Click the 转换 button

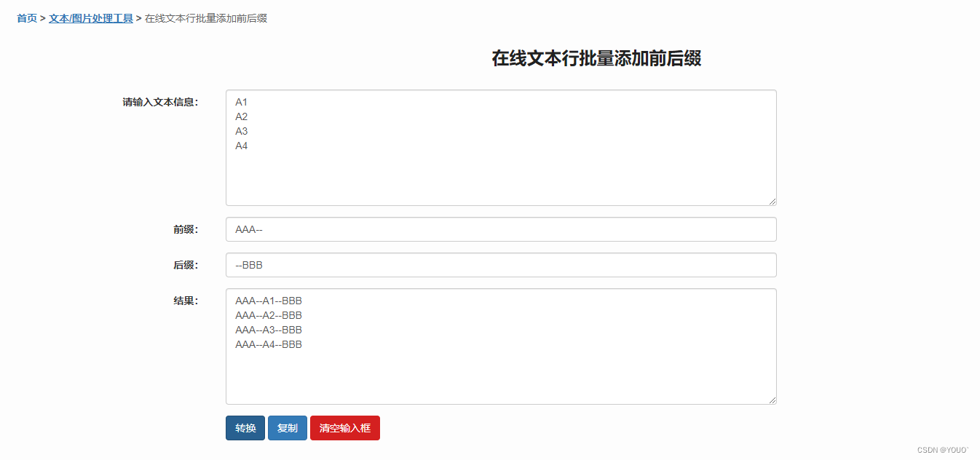245,428
